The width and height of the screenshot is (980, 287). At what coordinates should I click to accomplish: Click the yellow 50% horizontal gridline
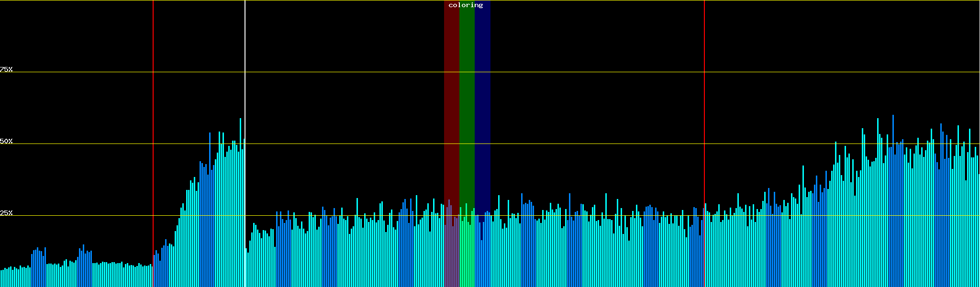(x=574, y=144)
